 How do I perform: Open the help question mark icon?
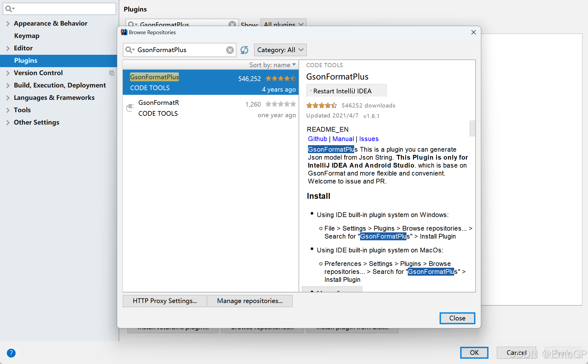pos(11,353)
